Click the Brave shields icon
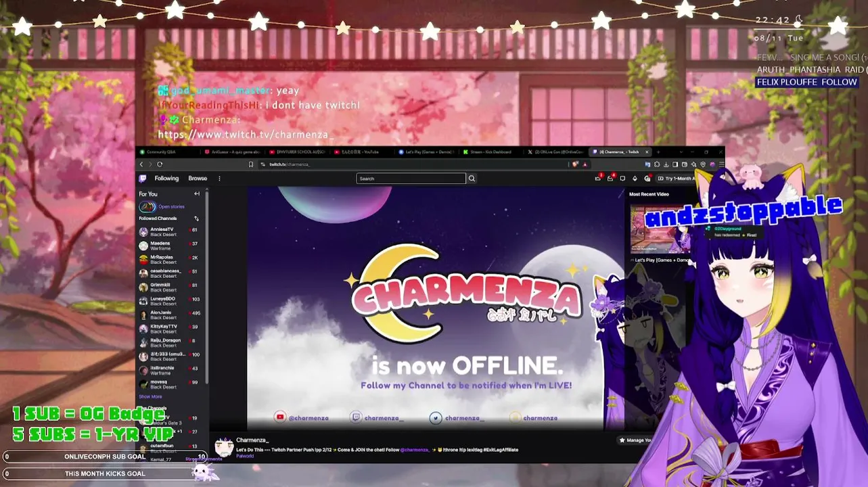Viewport: 868px width, 487px height. [576, 164]
